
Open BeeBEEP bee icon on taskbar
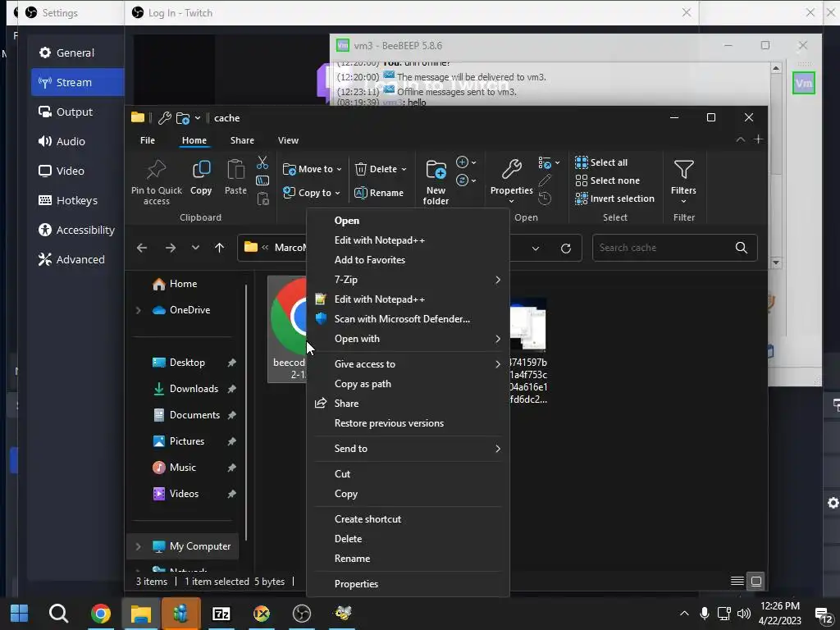tap(342, 614)
